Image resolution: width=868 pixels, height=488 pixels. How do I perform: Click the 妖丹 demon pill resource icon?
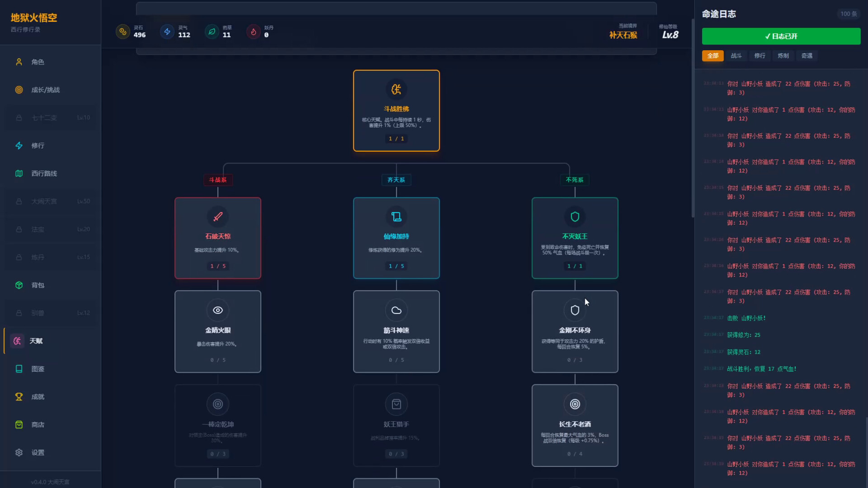point(253,32)
